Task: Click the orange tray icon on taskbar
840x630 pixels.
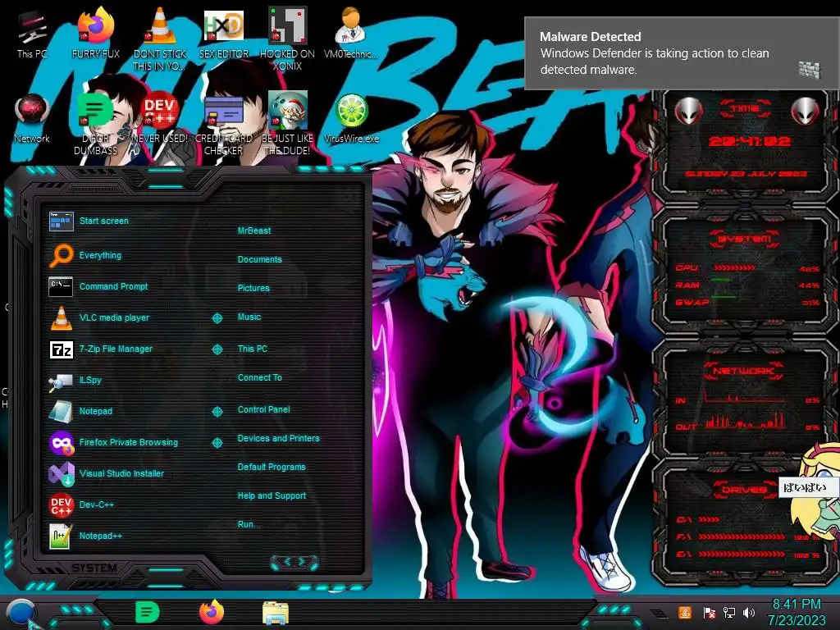Action: point(685,612)
